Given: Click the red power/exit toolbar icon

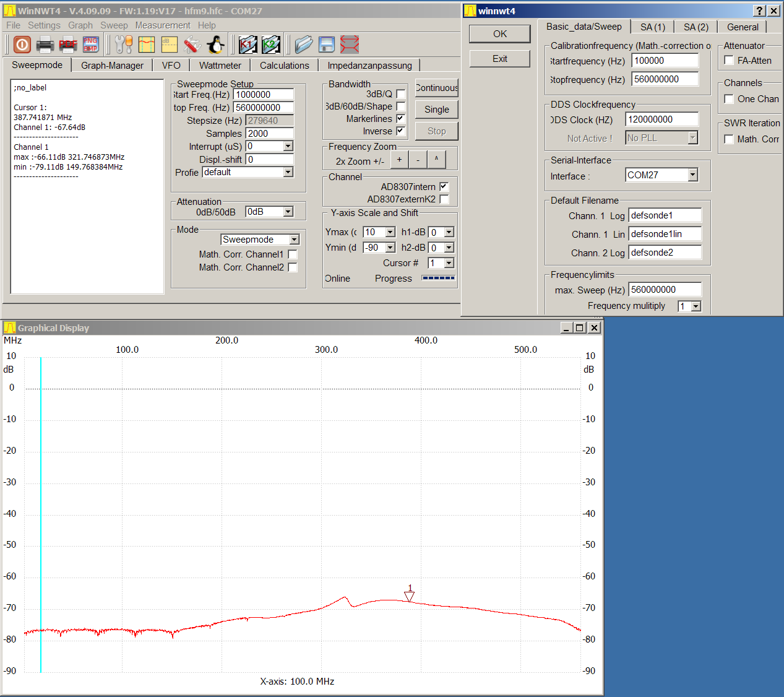Looking at the screenshot, I should click(22, 45).
